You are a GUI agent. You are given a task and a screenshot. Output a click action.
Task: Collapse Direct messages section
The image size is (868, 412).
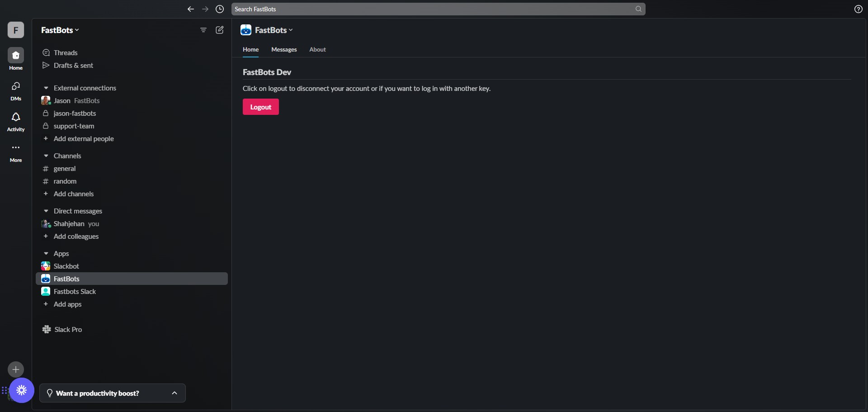(x=46, y=211)
